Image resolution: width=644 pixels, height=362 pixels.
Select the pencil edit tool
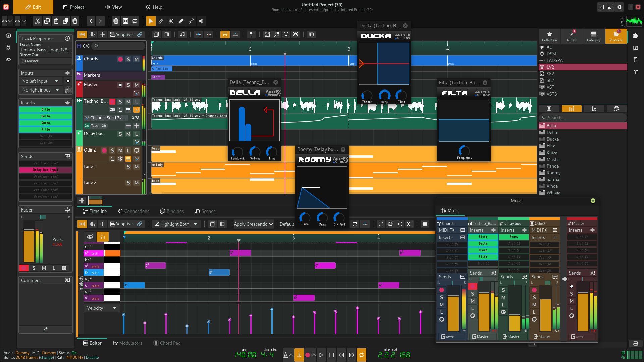[161, 21]
